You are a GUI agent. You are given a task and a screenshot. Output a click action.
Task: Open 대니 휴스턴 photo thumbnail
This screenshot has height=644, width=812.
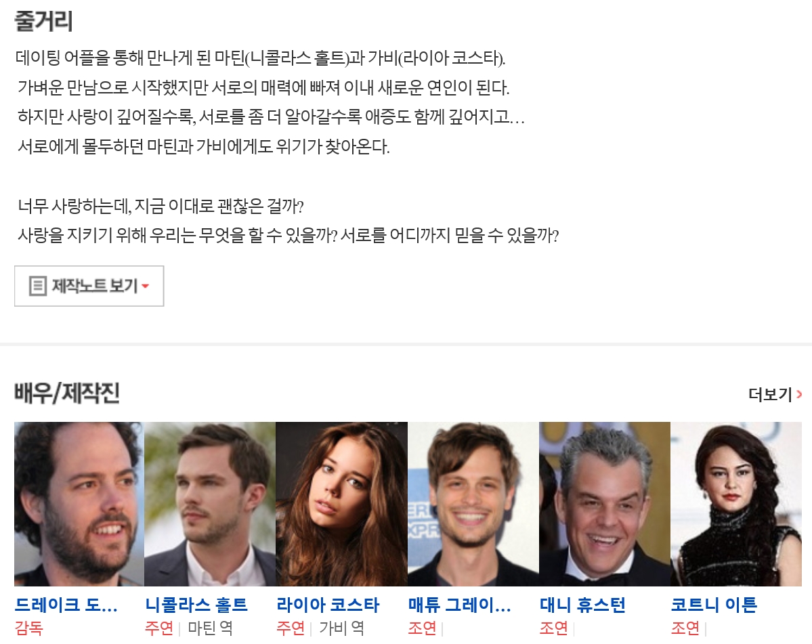pyautogui.click(x=604, y=504)
